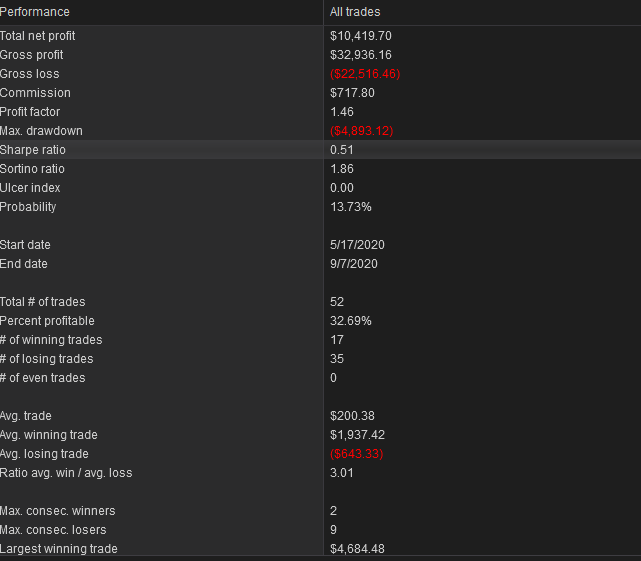The height and width of the screenshot is (561, 641).
Task: Select the Profit factor row
Action: 320,112
